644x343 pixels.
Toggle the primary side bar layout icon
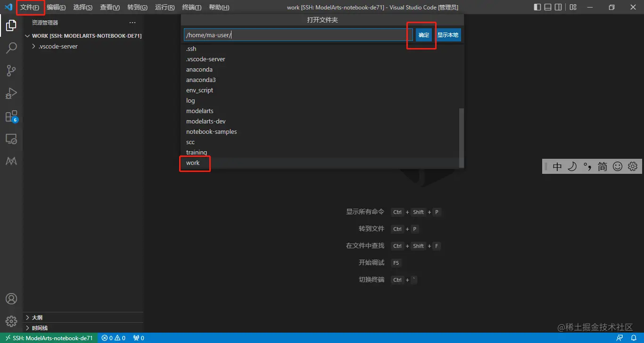pyautogui.click(x=537, y=7)
